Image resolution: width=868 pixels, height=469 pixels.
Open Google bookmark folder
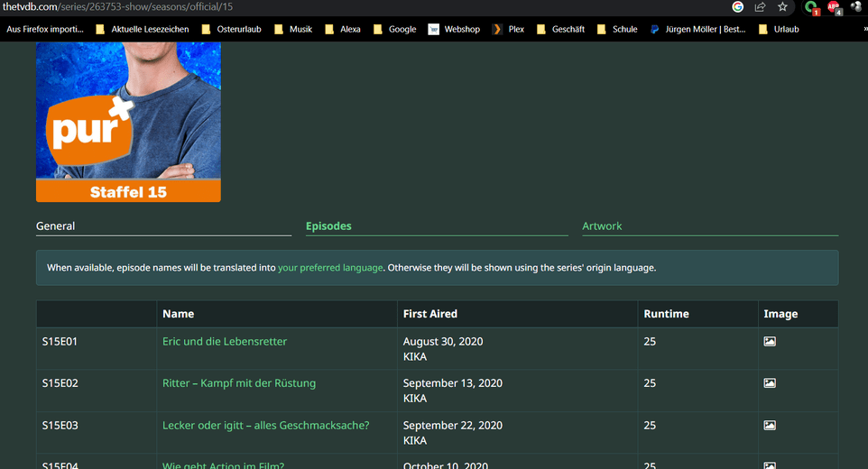tap(394, 29)
